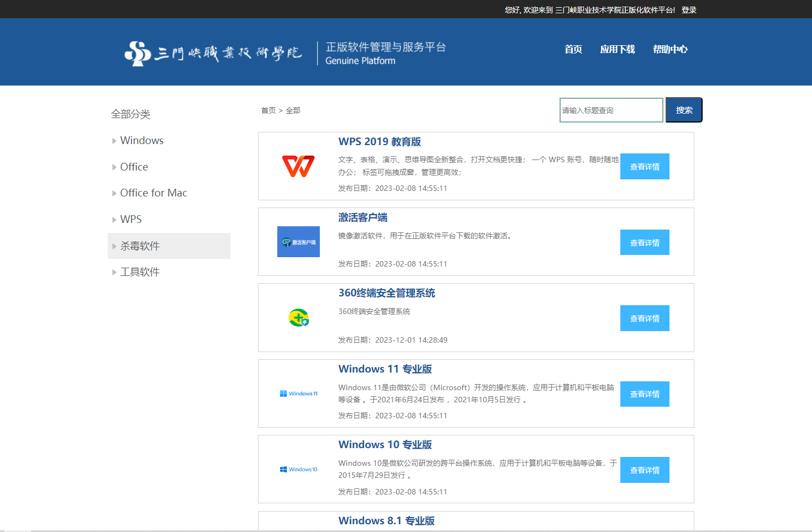Screen dimensions: 812x532
Task: Go to 帮助中心 in the navigation
Action: (x=669, y=50)
